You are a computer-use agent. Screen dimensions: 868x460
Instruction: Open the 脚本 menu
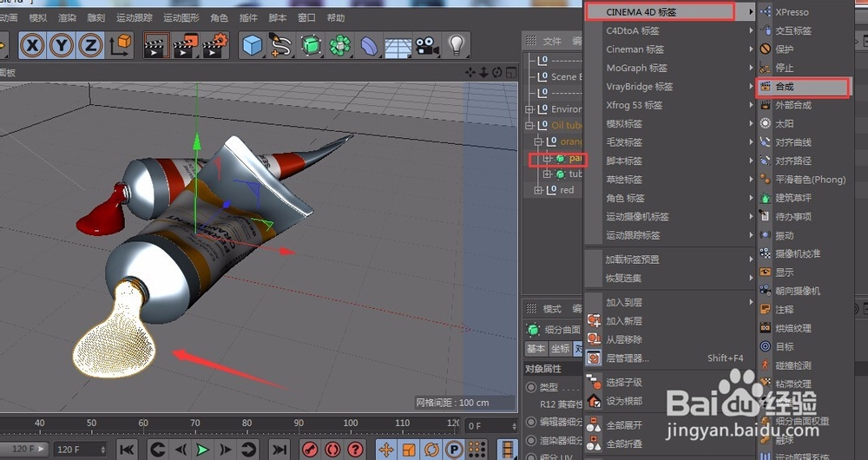278,17
